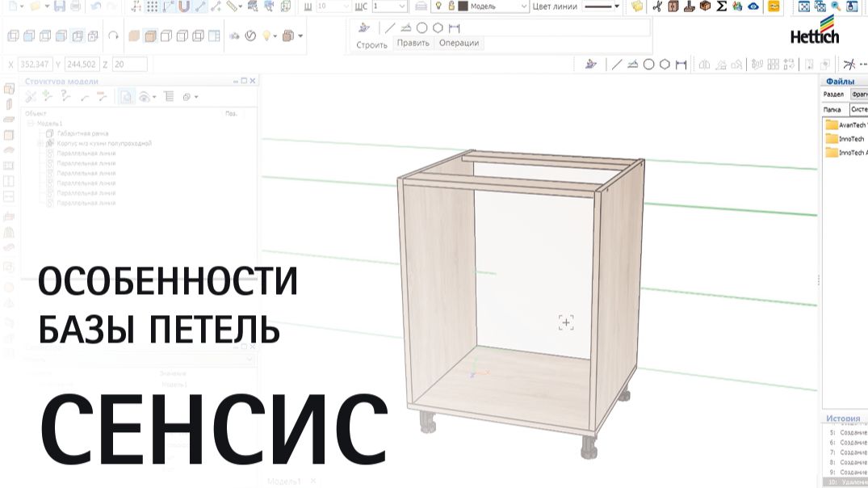Click the wardrobe cabinet icon in the top toolbar
This screenshot has width=868, height=488.
tap(673, 6)
